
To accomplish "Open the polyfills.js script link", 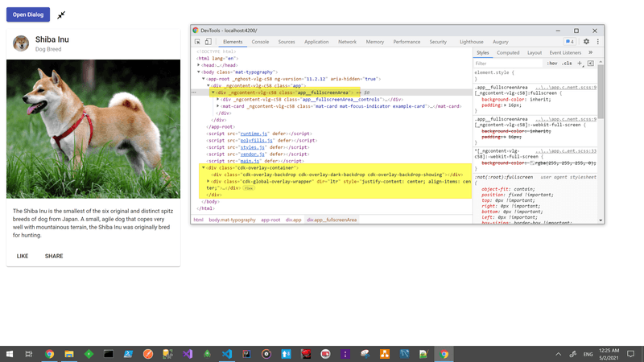I will (x=256, y=140).
